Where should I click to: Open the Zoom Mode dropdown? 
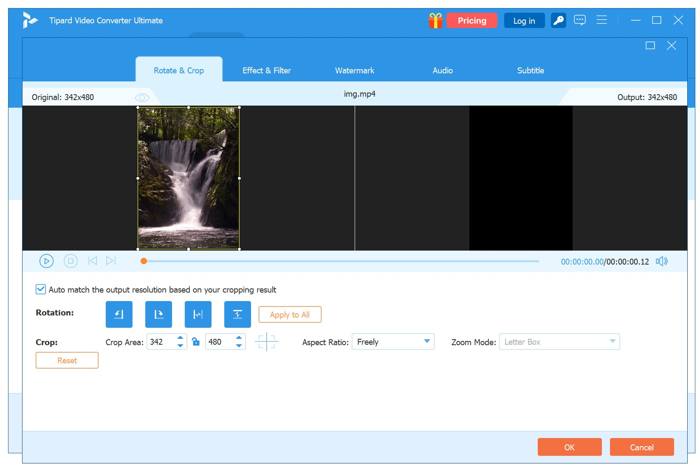560,342
